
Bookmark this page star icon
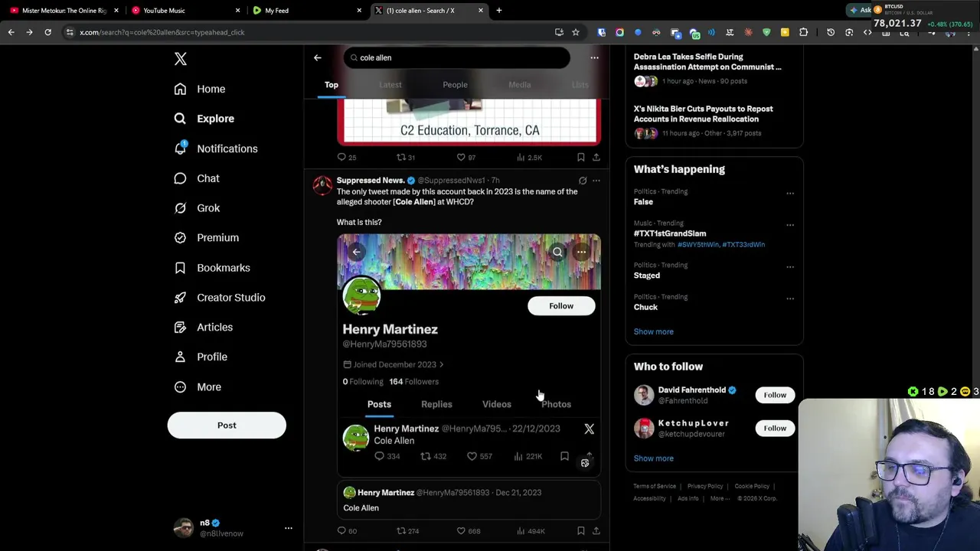(x=576, y=32)
